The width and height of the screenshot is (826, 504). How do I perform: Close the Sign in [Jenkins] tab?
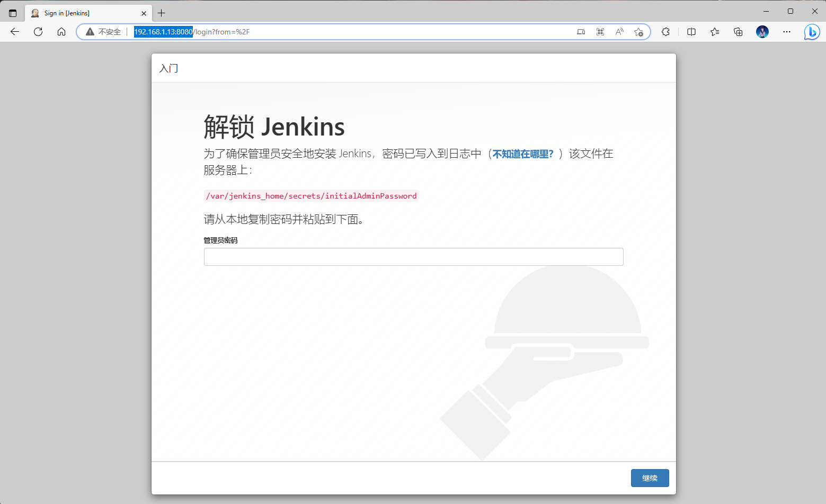tap(144, 13)
